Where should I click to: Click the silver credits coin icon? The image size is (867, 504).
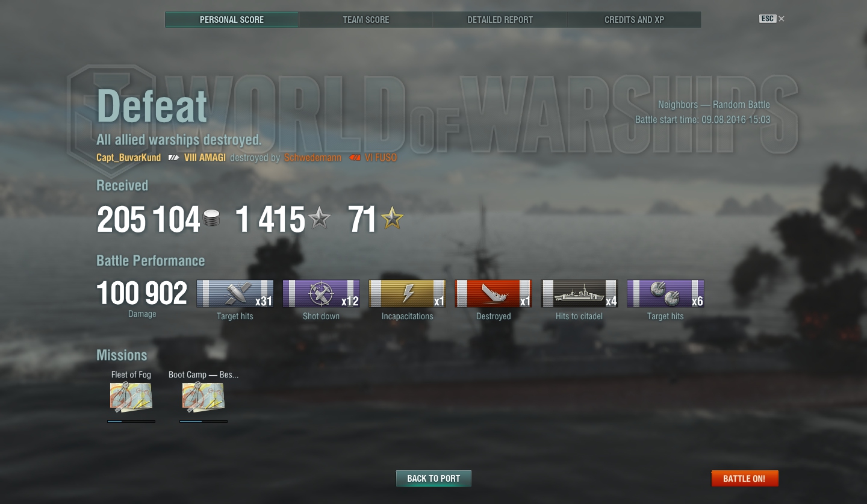pyautogui.click(x=211, y=218)
